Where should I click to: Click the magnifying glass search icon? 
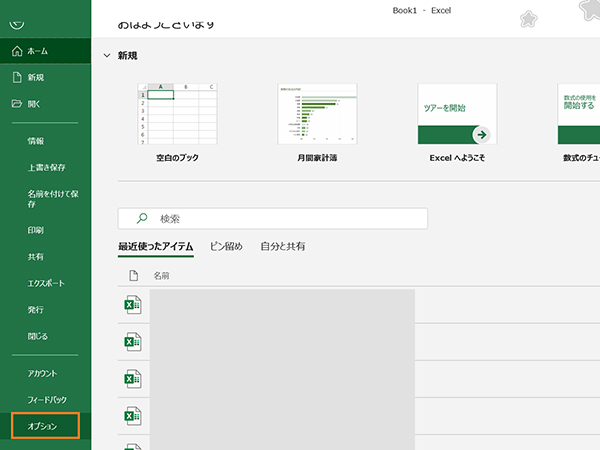[142, 218]
